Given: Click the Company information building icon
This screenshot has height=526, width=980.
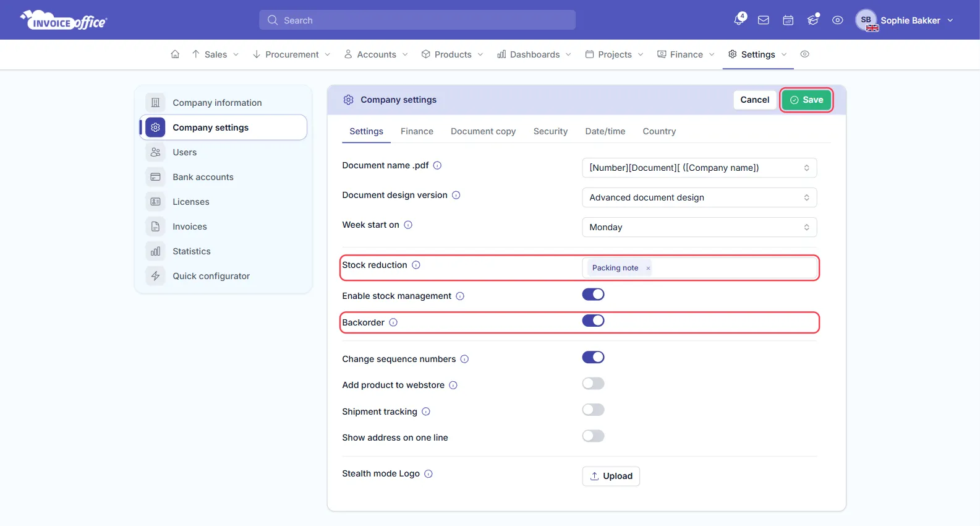Looking at the screenshot, I should pos(155,103).
